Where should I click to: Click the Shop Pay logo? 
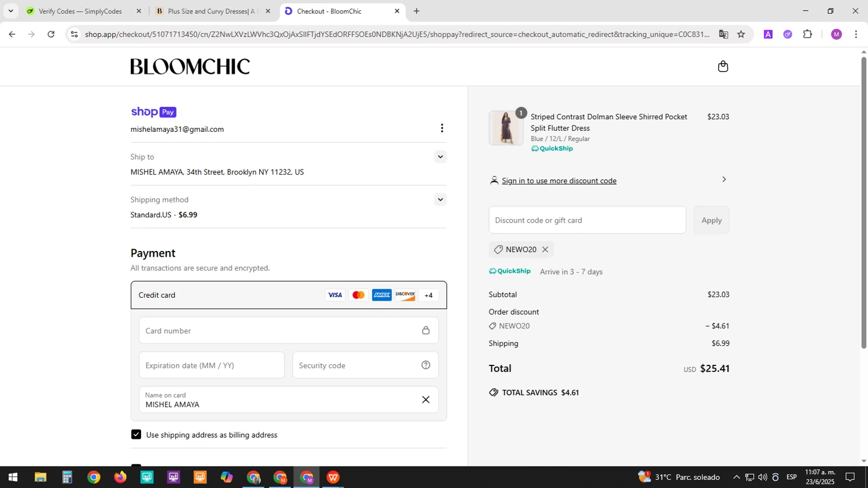(x=153, y=112)
